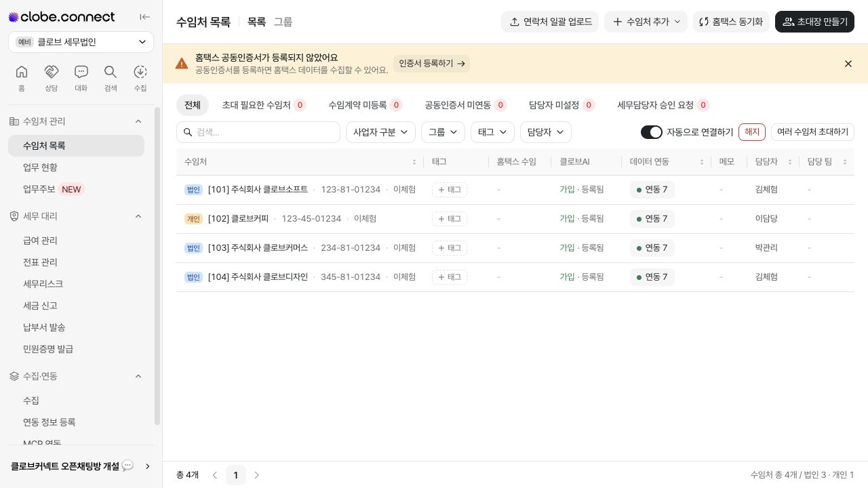
Task: Collapse the sidebar with the arrow icon
Action: point(144,17)
